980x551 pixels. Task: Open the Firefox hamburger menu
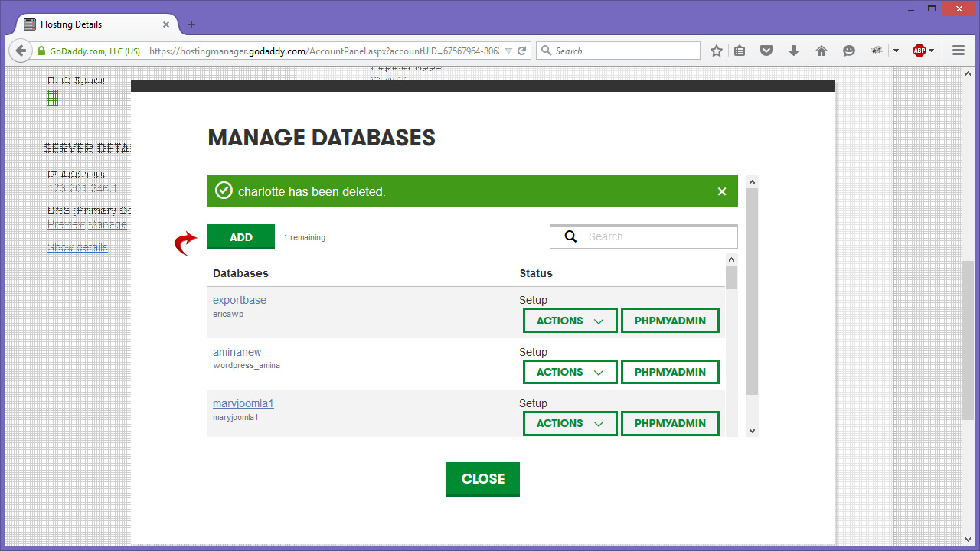click(959, 51)
